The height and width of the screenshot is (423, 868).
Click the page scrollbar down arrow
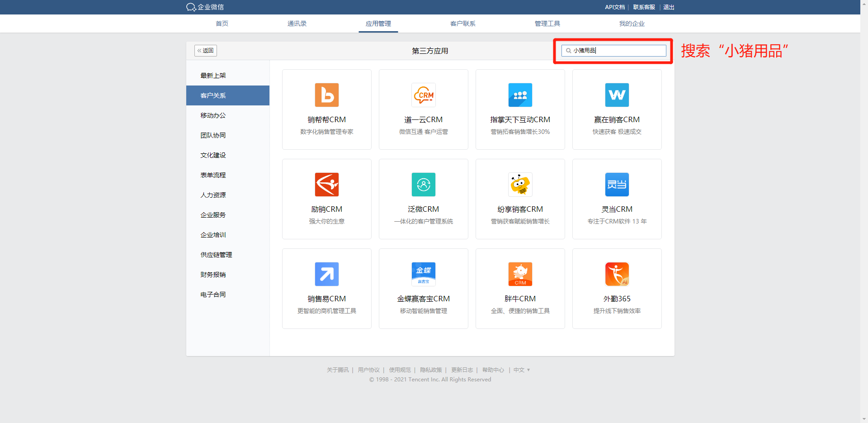pyautogui.click(x=864, y=419)
